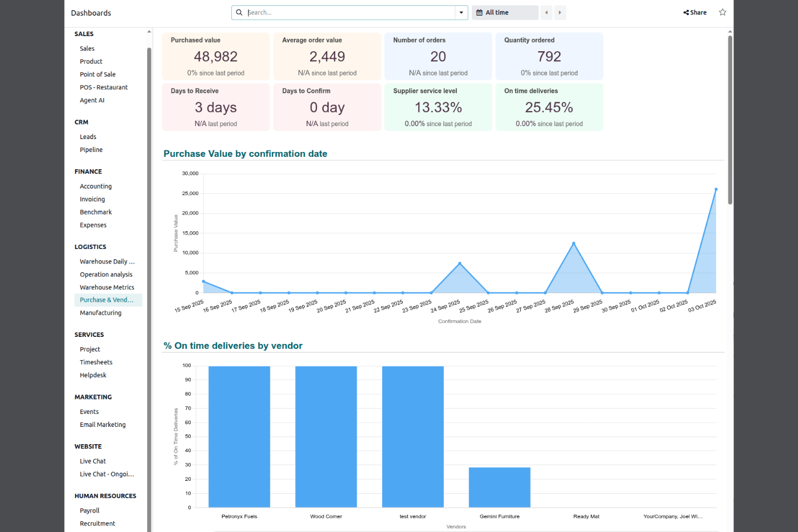
Task: Click the Supplier service level card
Action: click(x=438, y=107)
